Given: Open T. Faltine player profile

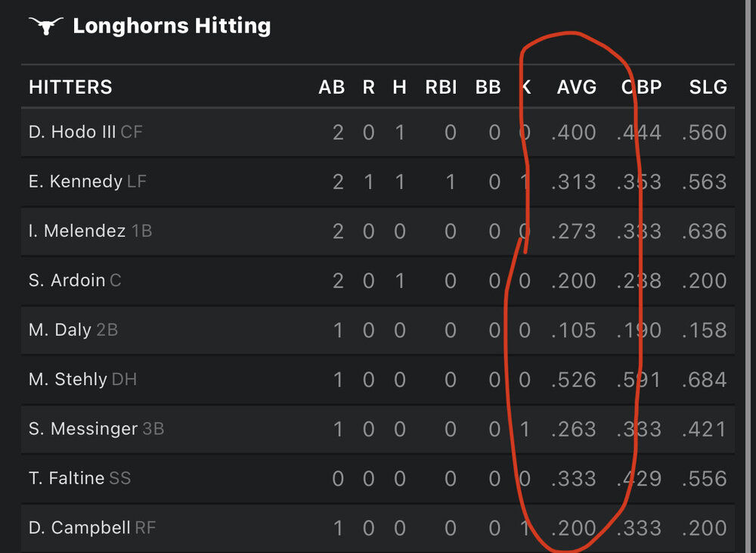Looking at the screenshot, I should pos(66,478).
